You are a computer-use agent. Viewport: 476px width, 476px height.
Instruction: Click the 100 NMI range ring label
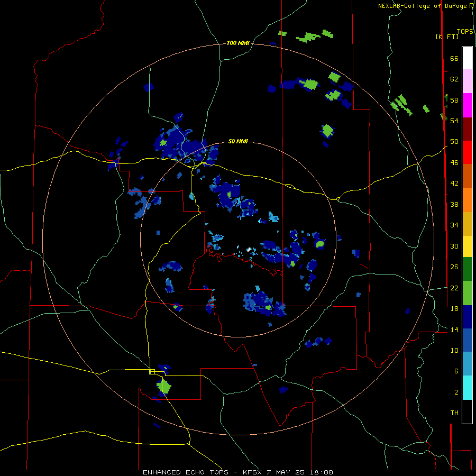[x=238, y=43]
